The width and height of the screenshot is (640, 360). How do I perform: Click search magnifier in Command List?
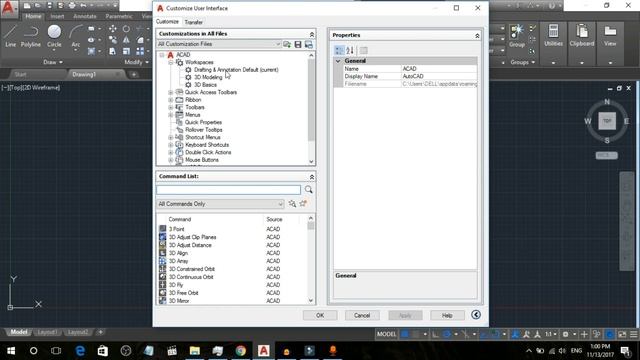click(x=309, y=189)
